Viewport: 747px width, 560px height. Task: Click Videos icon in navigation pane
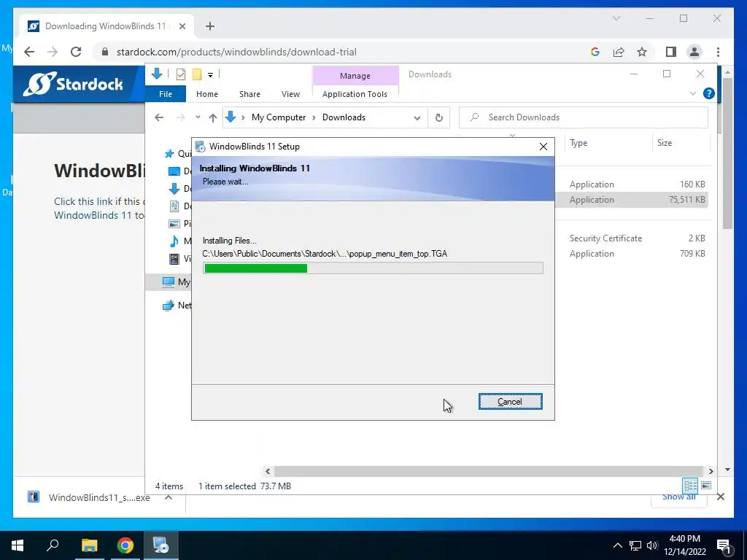pyautogui.click(x=174, y=259)
